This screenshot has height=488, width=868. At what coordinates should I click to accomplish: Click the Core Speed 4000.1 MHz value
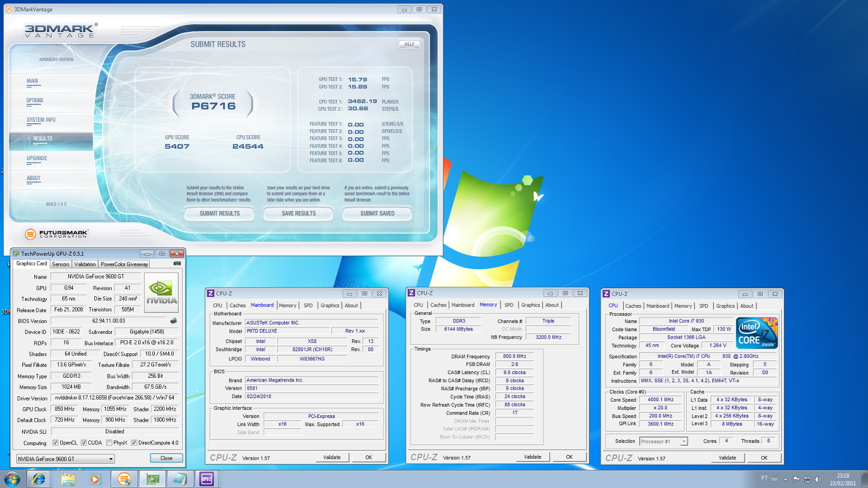661,400
